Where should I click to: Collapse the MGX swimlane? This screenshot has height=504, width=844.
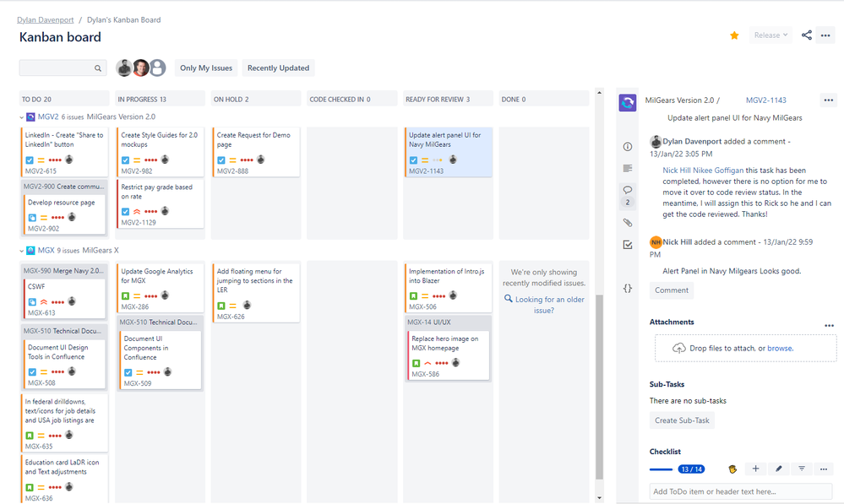pyautogui.click(x=21, y=252)
